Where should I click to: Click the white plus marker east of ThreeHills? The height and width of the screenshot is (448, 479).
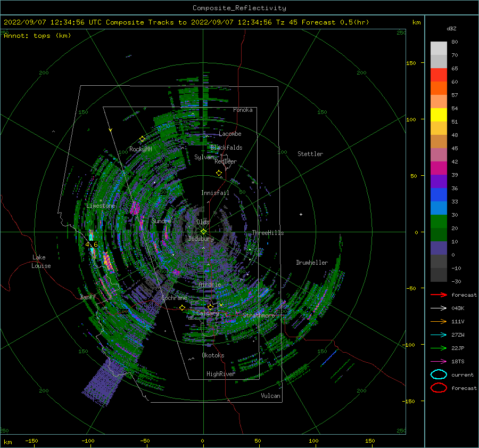pos(301,214)
